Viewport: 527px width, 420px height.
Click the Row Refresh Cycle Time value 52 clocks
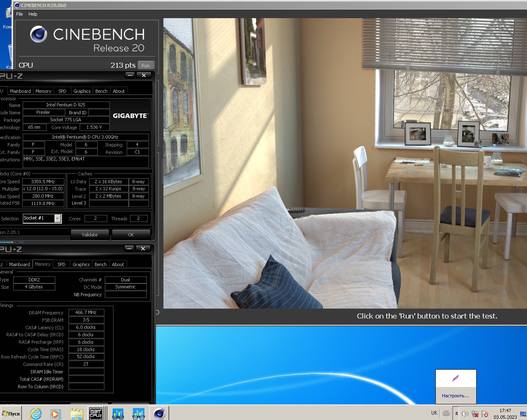coord(86,356)
